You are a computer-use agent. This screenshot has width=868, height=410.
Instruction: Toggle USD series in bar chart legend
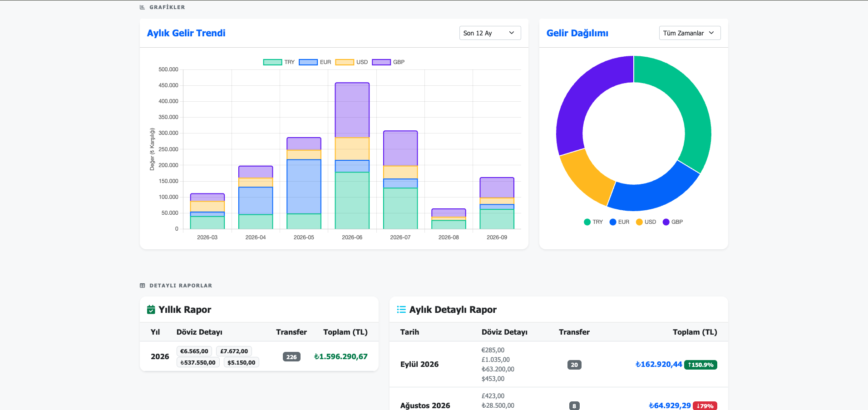[351, 62]
